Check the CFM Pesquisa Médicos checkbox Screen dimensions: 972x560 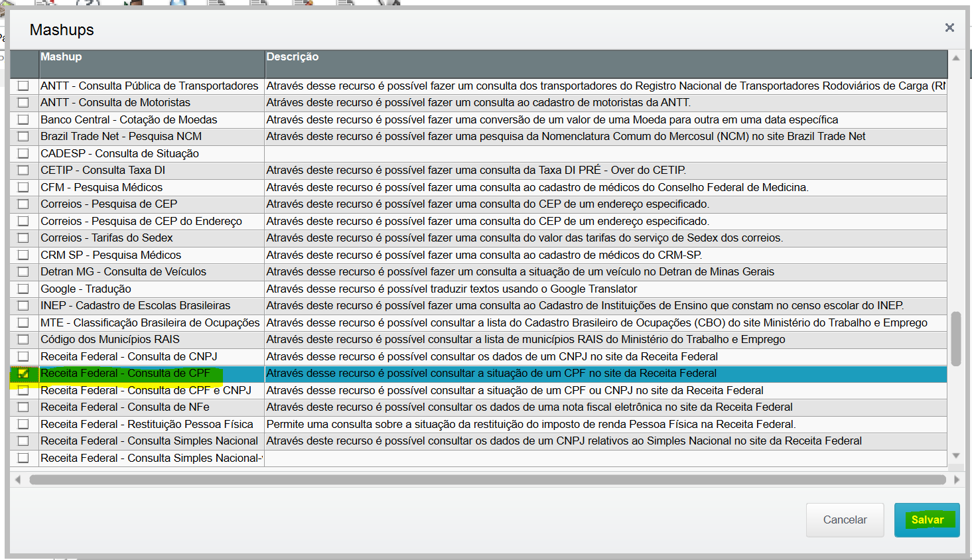click(23, 187)
